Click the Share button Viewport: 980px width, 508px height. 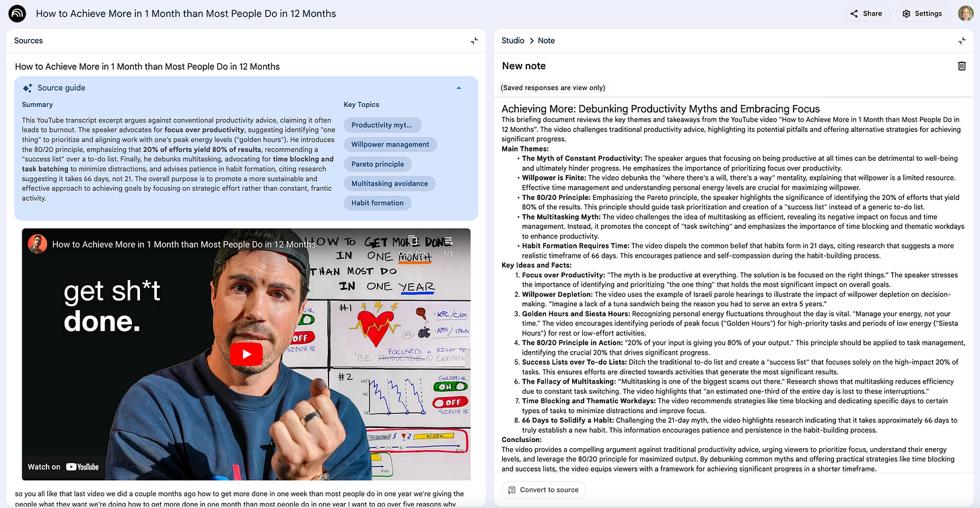coord(866,13)
